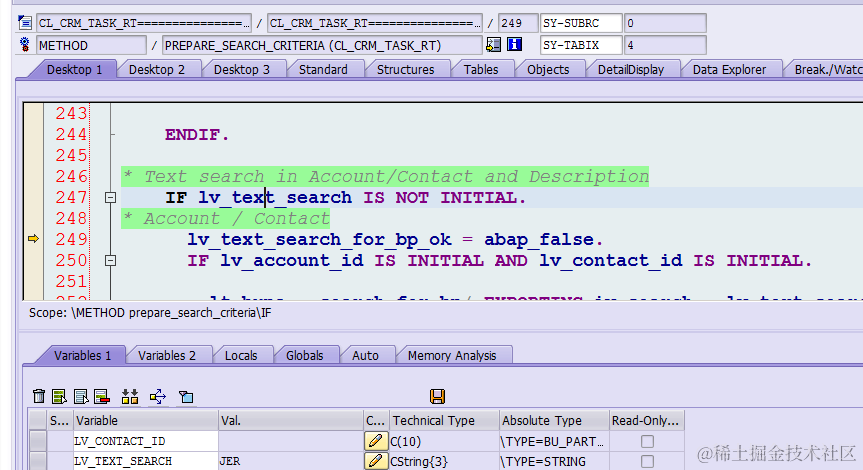Screen dimensions: 863x470
Task: Click the remove-row icon with red bar
Action: [x=102, y=396]
